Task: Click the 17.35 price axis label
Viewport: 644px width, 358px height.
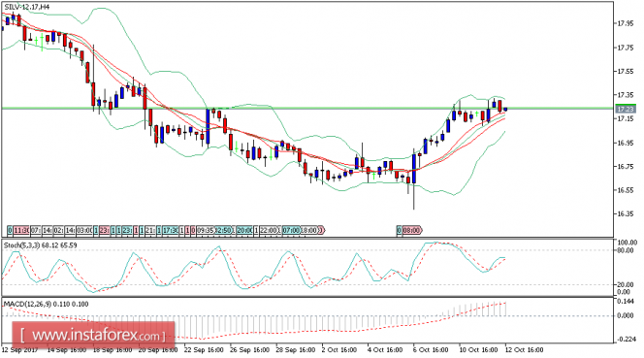Action: click(x=626, y=95)
